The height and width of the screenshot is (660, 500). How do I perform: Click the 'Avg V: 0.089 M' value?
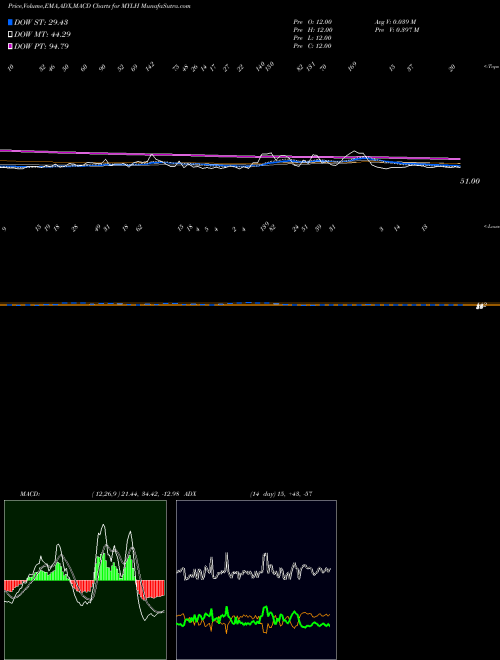[x=395, y=22]
